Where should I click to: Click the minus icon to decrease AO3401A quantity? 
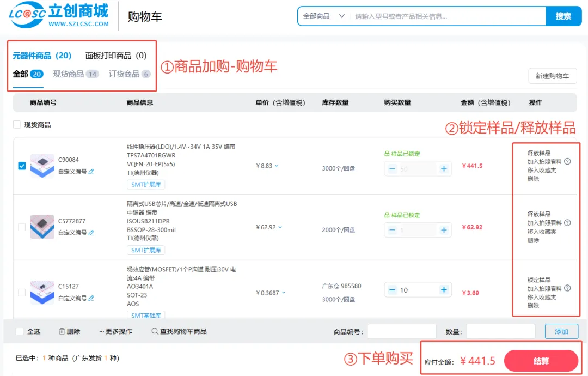point(392,290)
